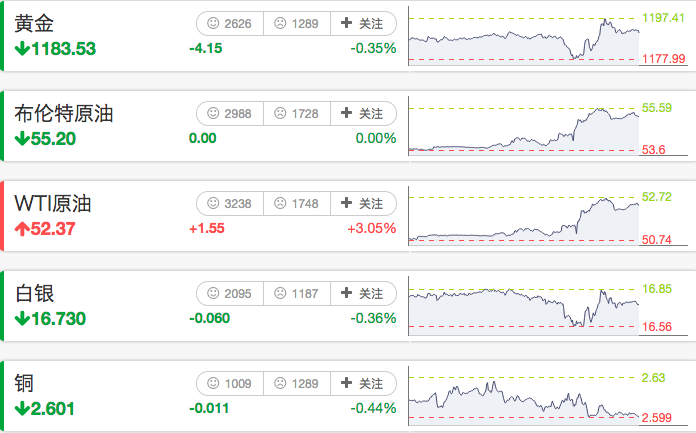Follow 黄金 with the 关注 button
This screenshot has height=433, width=696.
point(363,23)
